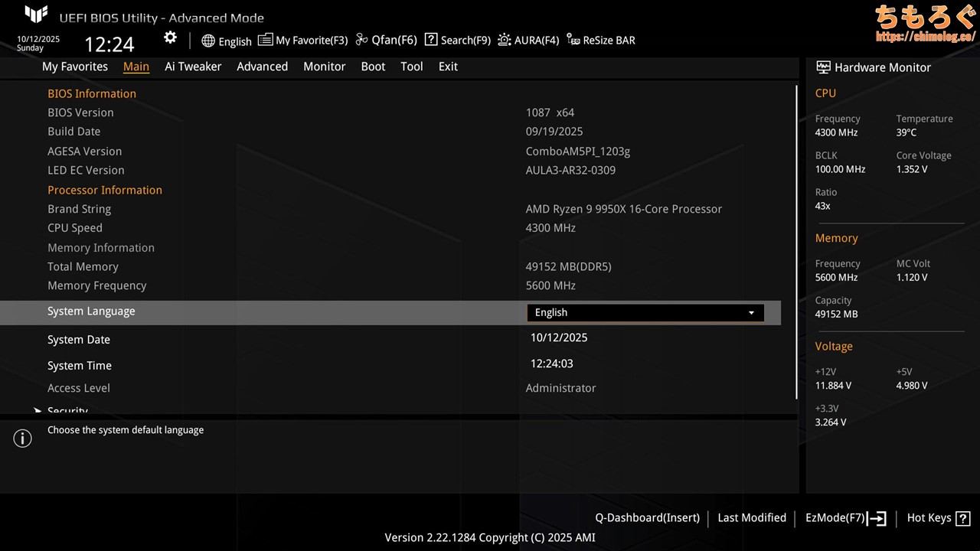Go to the Boot tab
The width and height of the screenshot is (980, 551).
[373, 67]
